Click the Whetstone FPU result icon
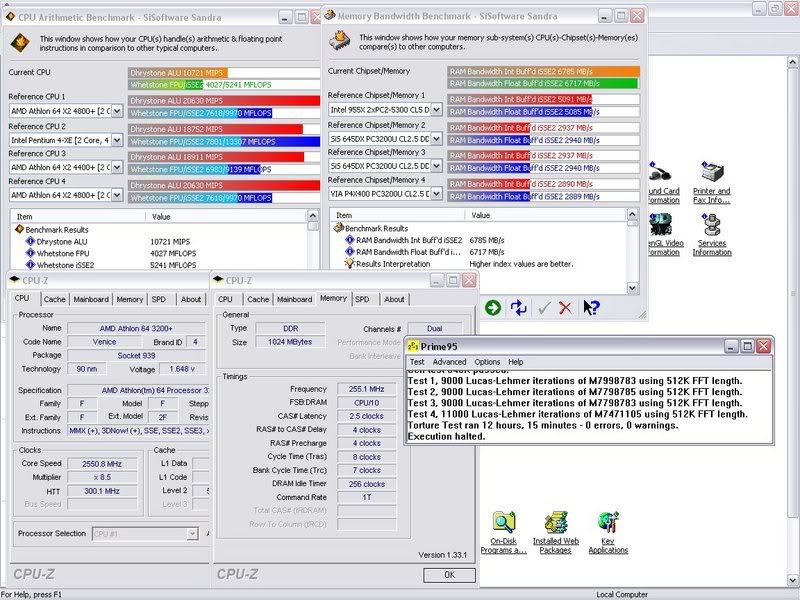Screen dimensions: 800x600 click(30, 253)
